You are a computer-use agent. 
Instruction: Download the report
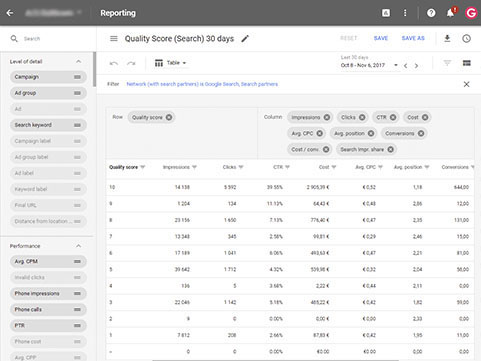(x=447, y=38)
